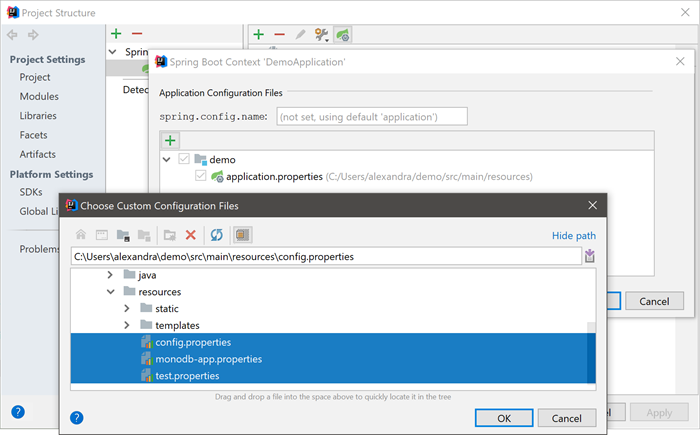This screenshot has height=435, width=700.
Task: Toggle show hidden files and directories
Action: (x=242, y=234)
